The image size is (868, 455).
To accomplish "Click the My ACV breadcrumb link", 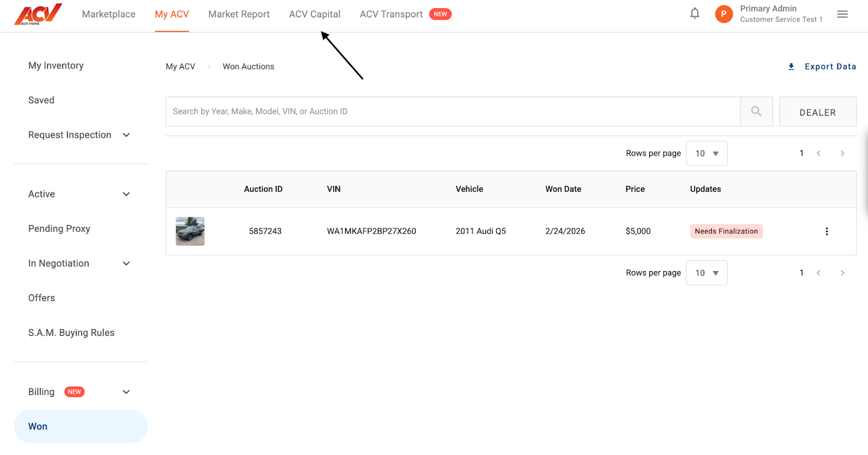I will point(180,67).
